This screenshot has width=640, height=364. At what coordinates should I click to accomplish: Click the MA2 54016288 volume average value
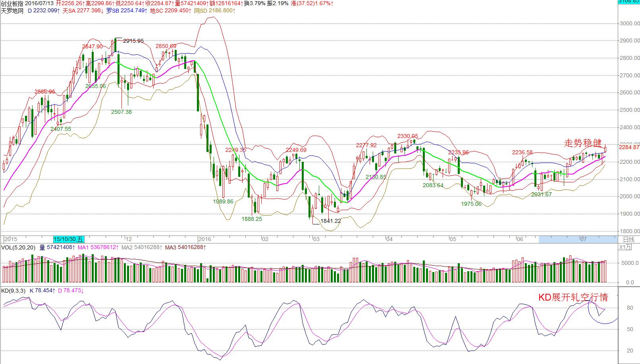[141, 247]
